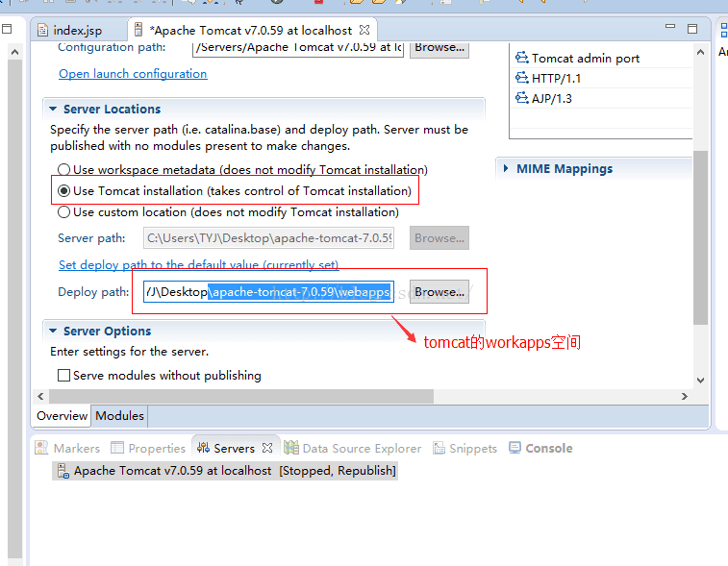Click the Data Source Explorer icon
Viewport: 728px width, 566px height.
(x=291, y=448)
